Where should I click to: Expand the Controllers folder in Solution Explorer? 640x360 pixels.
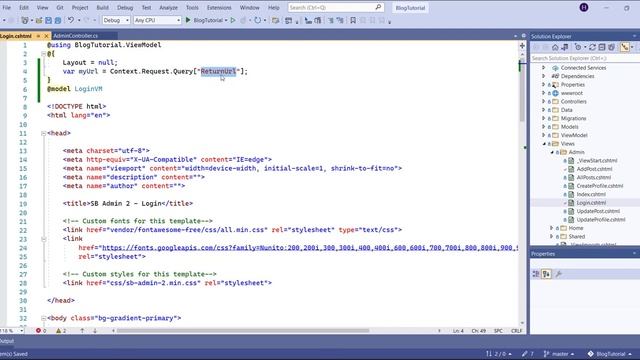(544, 101)
